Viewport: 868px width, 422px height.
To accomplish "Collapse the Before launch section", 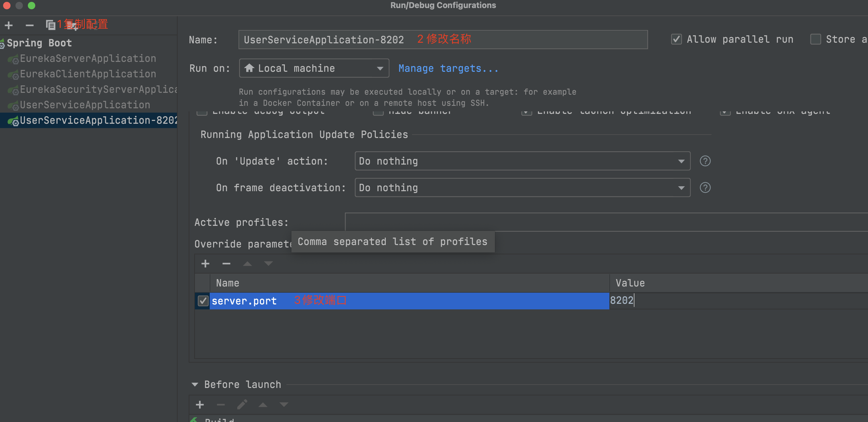I will point(195,384).
